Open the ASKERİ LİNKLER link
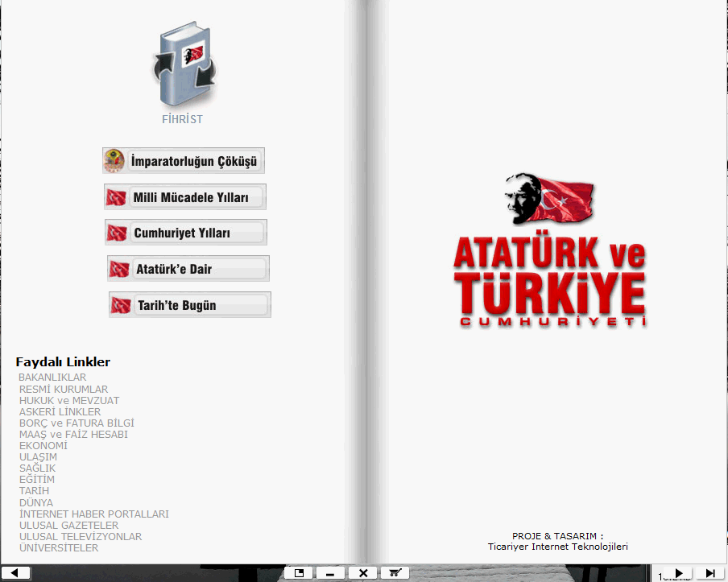 coord(60,411)
